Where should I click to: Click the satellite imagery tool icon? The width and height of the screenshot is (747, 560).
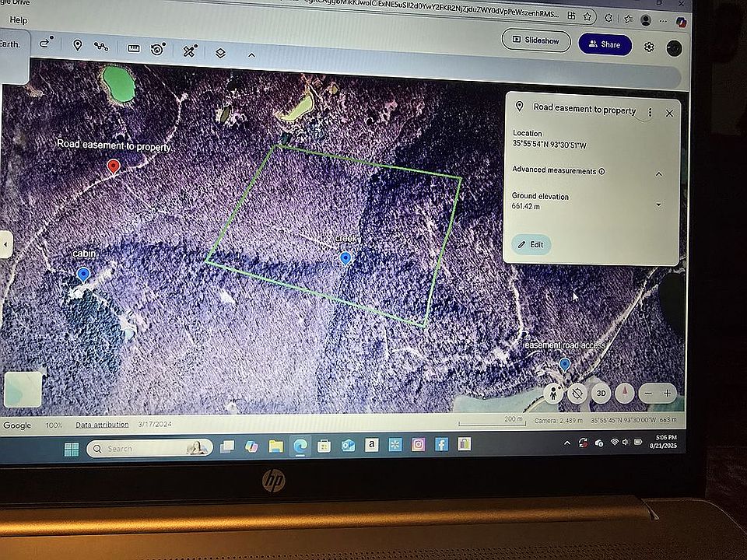[x=189, y=51]
